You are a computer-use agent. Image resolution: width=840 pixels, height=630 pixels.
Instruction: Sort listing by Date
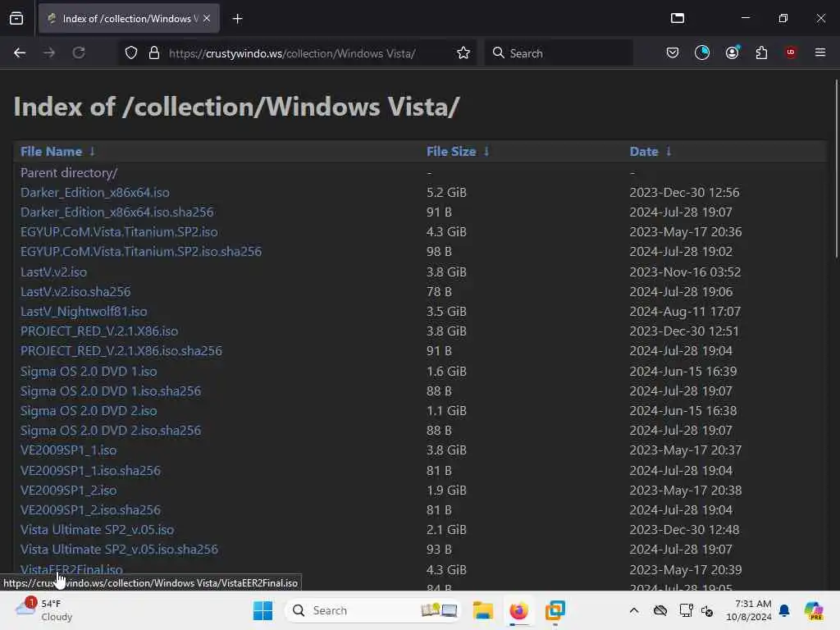pos(643,152)
